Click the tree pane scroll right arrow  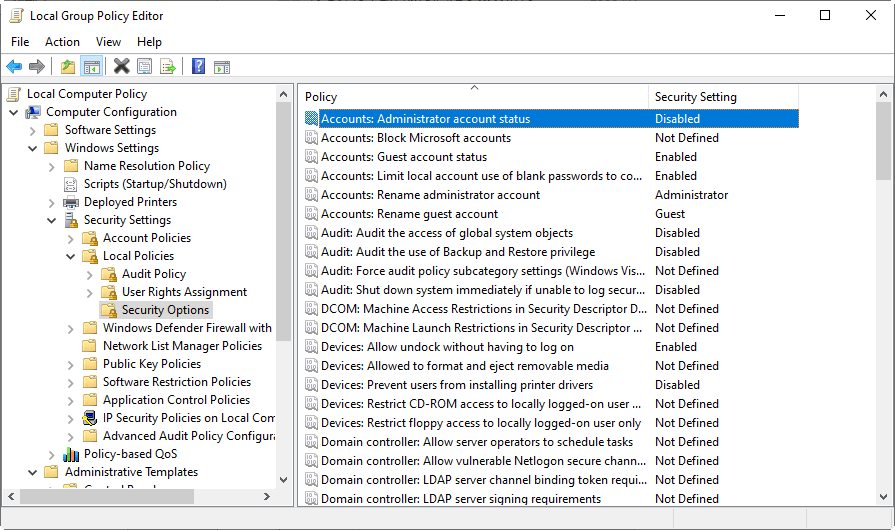coord(267,497)
